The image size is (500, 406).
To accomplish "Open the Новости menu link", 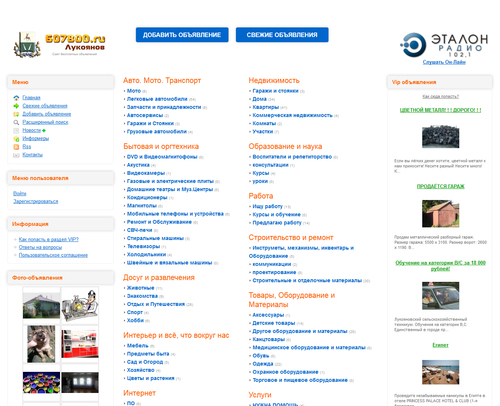I will click(32, 130).
